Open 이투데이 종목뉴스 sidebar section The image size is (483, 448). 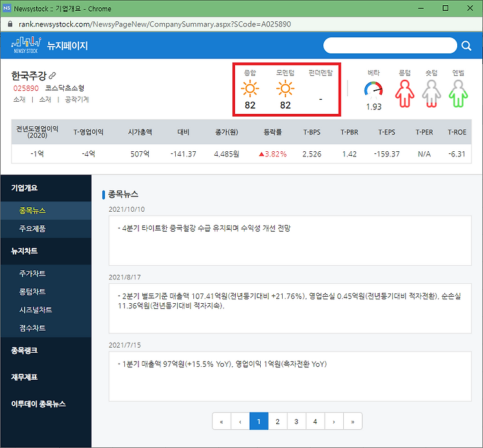(46, 404)
